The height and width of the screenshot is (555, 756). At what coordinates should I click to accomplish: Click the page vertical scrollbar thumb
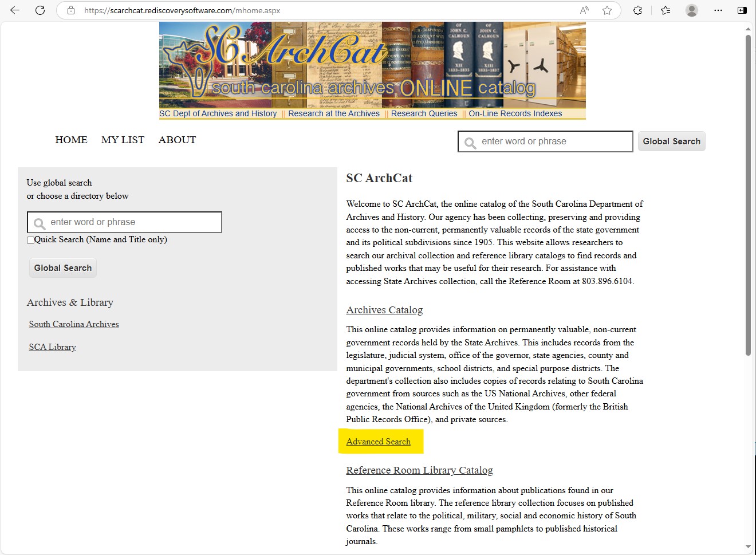click(x=748, y=195)
